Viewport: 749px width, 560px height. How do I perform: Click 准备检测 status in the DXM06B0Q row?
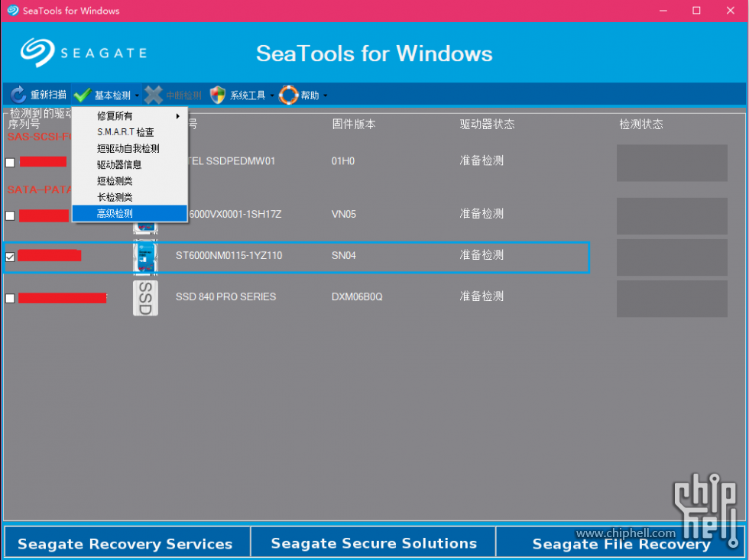[481, 296]
